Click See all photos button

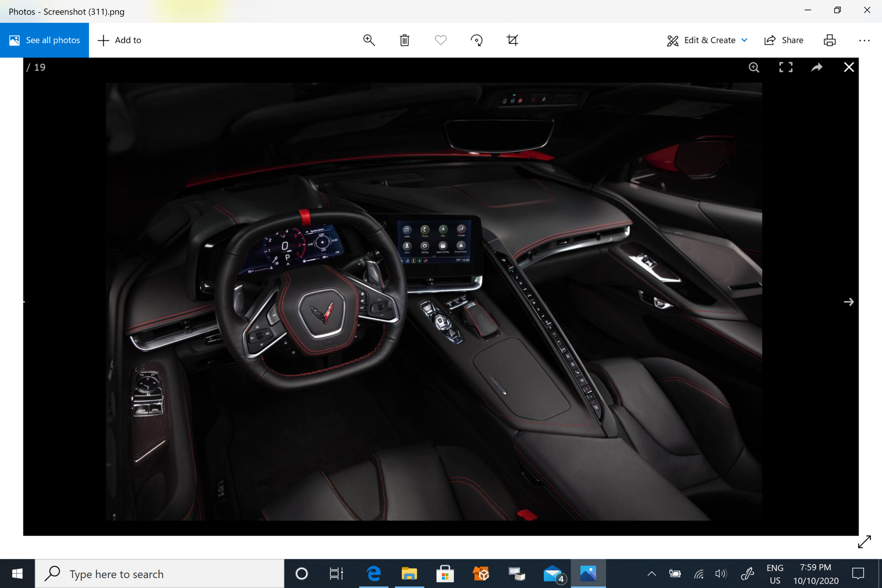pyautogui.click(x=45, y=40)
